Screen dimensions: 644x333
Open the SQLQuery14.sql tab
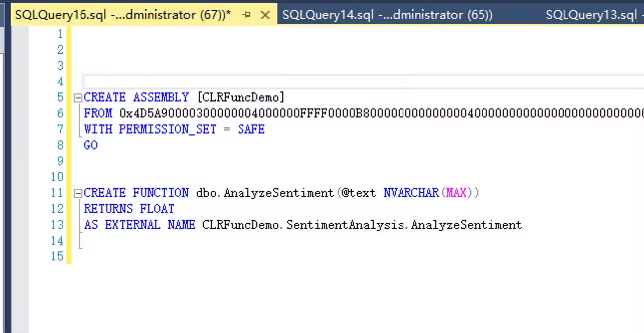tap(388, 15)
